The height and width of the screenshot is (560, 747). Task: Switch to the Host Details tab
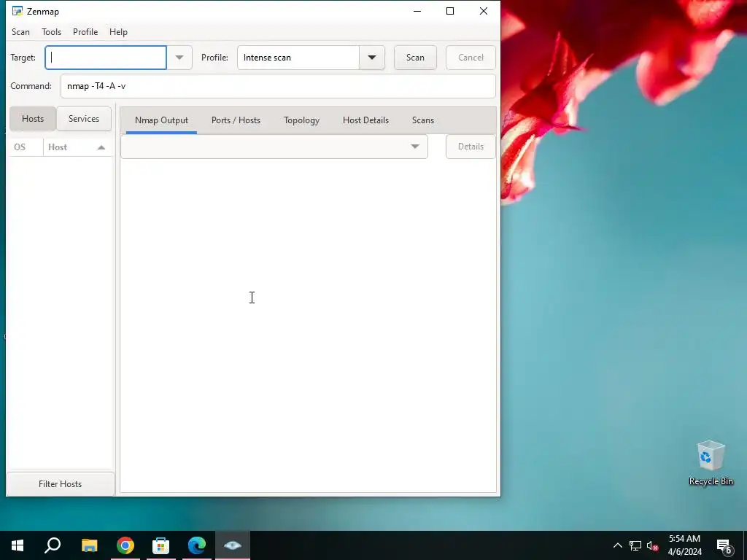point(366,120)
